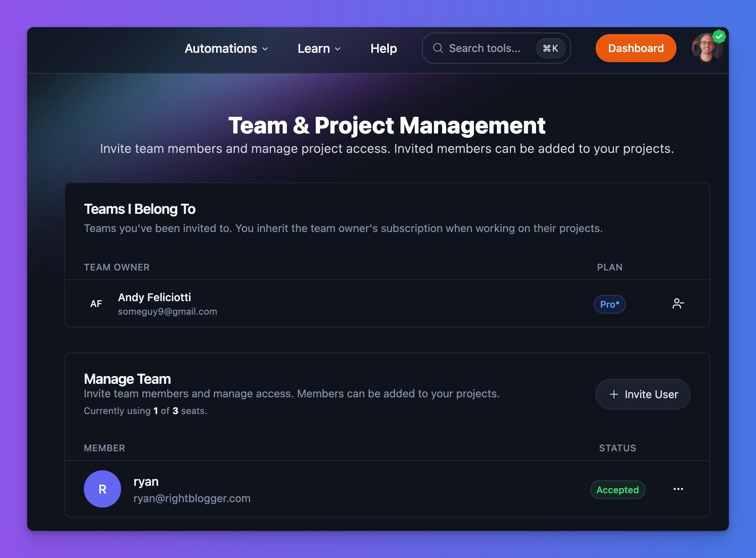Click the purple R member avatar
This screenshot has height=558, width=756.
point(102,489)
